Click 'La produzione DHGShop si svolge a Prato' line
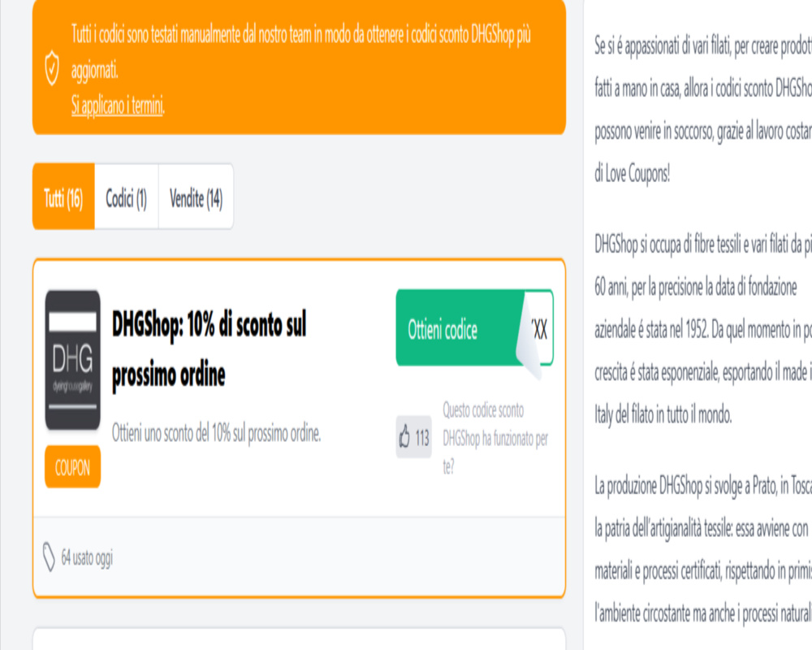This screenshot has height=650, width=812. click(x=703, y=486)
